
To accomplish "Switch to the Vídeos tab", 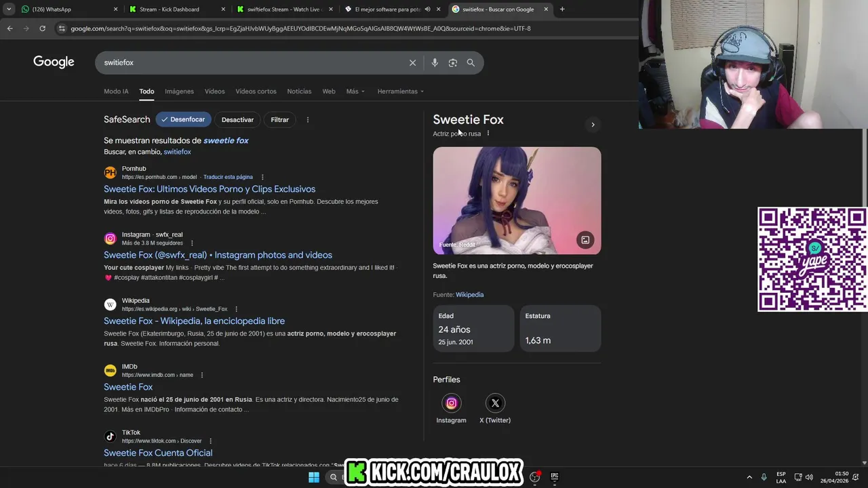I will 214,91.
